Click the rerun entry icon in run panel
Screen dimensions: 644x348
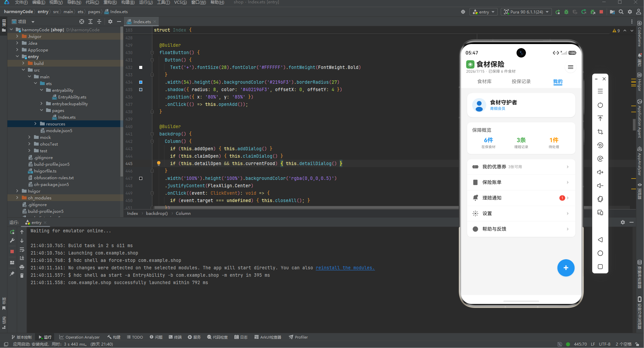(x=12, y=232)
